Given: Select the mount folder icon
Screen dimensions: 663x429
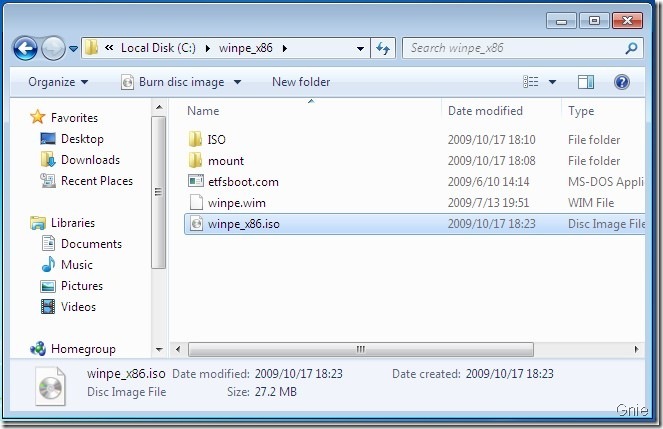Looking at the screenshot, I should (x=195, y=160).
